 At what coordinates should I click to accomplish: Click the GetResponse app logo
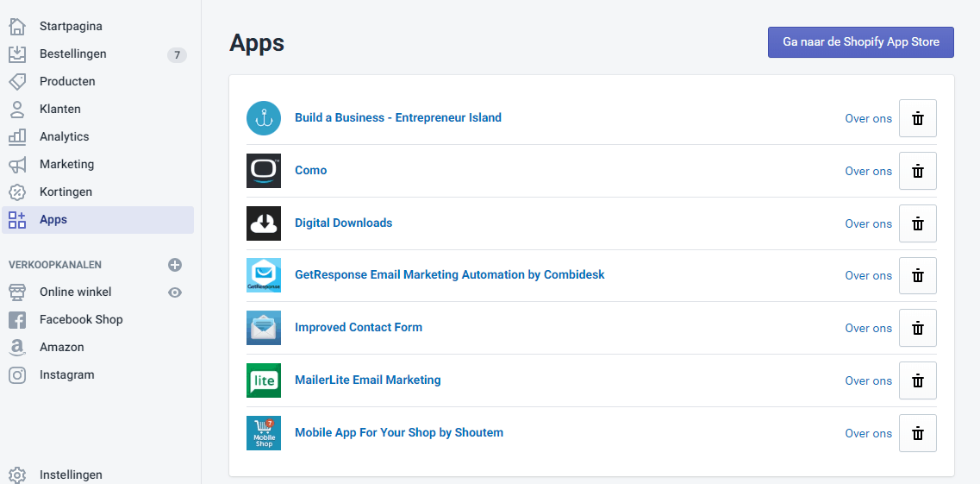pyautogui.click(x=264, y=275)
